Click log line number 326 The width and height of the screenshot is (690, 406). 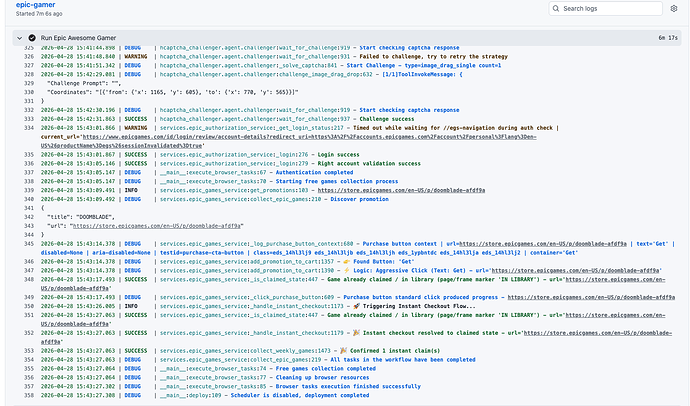[x=29, y=56]
